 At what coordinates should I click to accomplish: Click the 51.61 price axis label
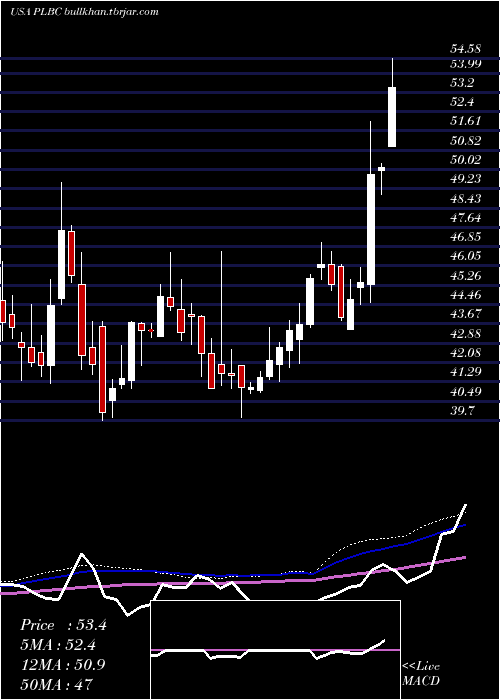465,121
